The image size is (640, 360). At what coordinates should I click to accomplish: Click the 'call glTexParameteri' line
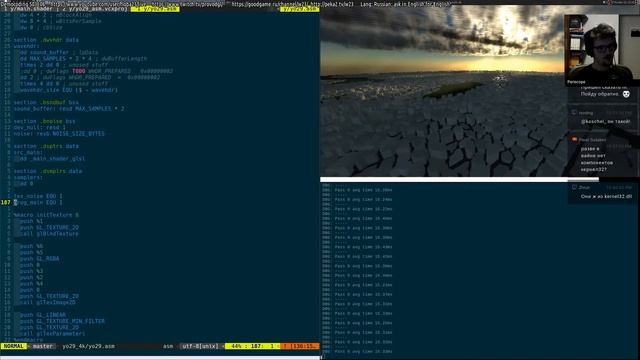(x=53, y=333)
